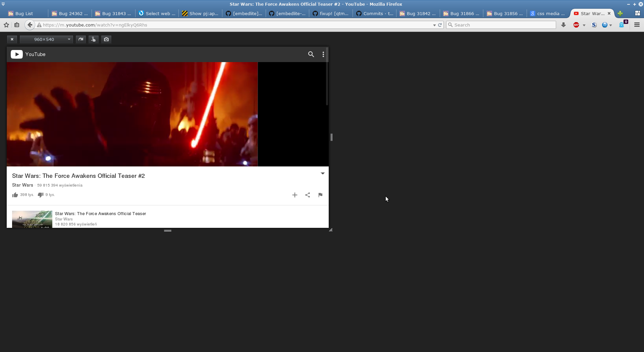Switch to the Bug 24362 tab
This screenshot has height=352, width=644.
click(x=70, y=13)
